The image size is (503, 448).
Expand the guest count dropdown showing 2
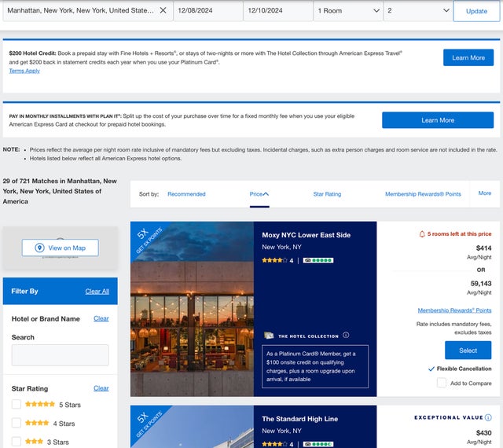point(418,11)
